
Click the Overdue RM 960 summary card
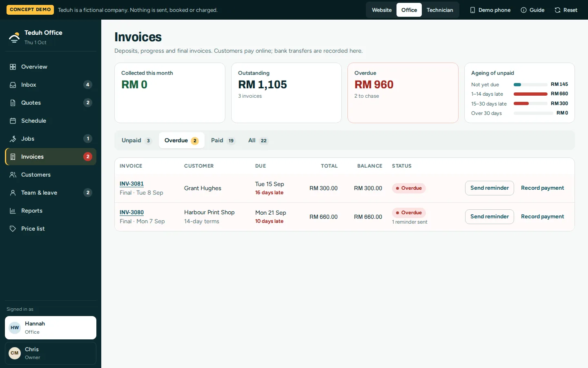403,93
